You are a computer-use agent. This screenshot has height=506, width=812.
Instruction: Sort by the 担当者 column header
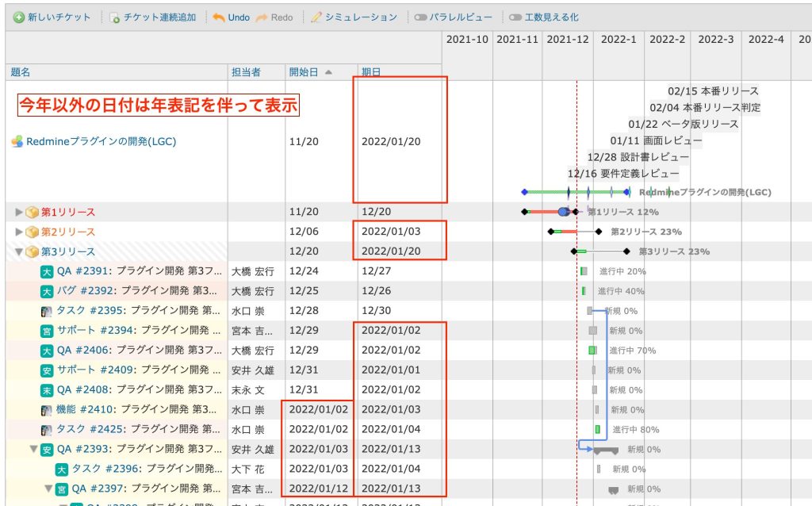pyautogui.click(x=246, y=72)
